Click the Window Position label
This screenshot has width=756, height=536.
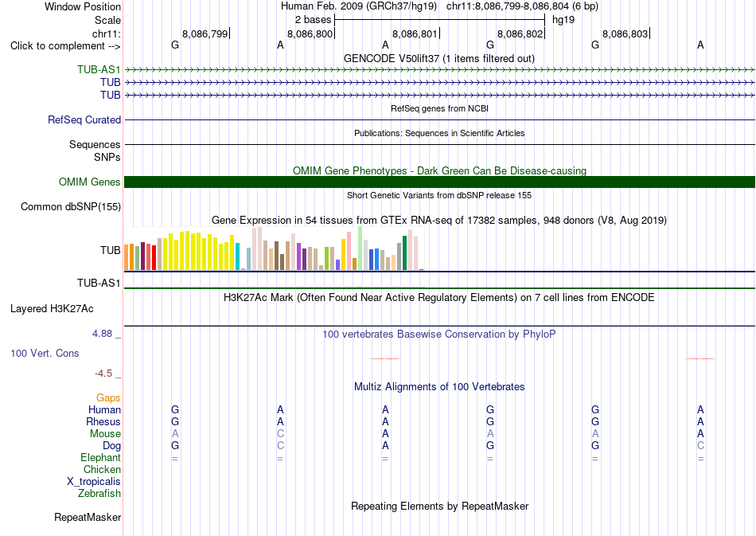pyautogui.click(x=83, y=6)
